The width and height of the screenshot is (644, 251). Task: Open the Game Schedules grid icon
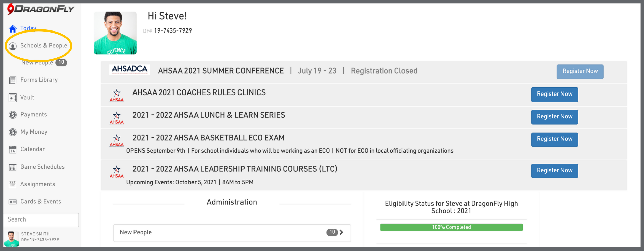click(13, 167)
